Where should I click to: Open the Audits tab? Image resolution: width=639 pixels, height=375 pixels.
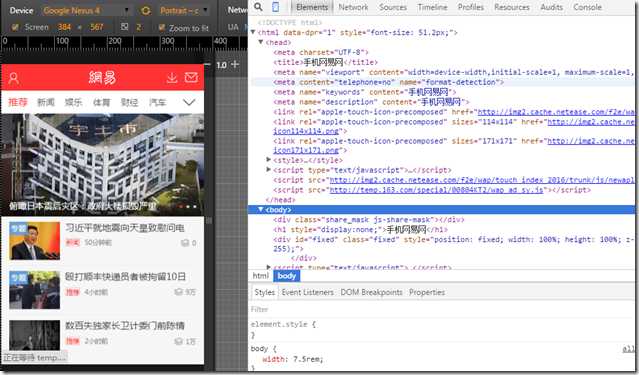tap(552, 7)
